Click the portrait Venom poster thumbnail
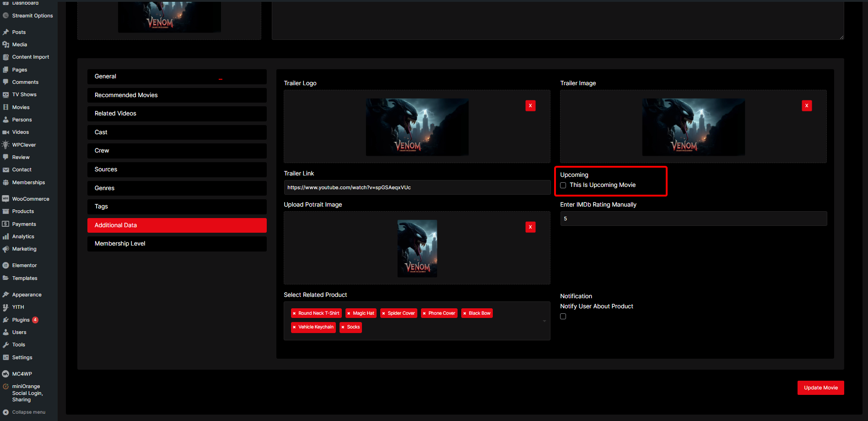868x421 pixels. [417, 248]
